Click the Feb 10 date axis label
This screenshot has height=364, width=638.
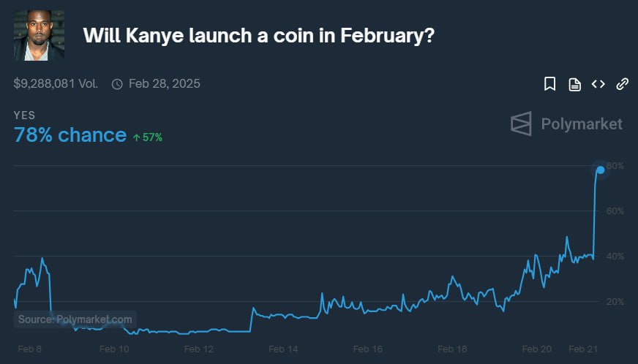click(x=114, y=349)
